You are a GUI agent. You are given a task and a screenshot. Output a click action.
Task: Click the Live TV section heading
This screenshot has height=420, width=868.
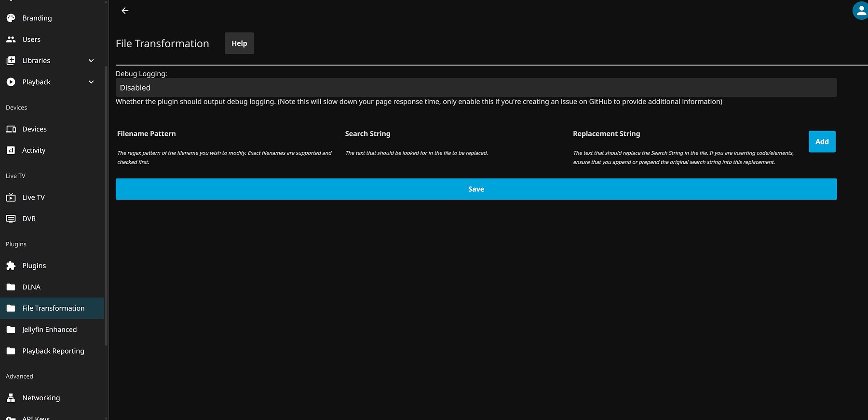(x=15, y=176)
